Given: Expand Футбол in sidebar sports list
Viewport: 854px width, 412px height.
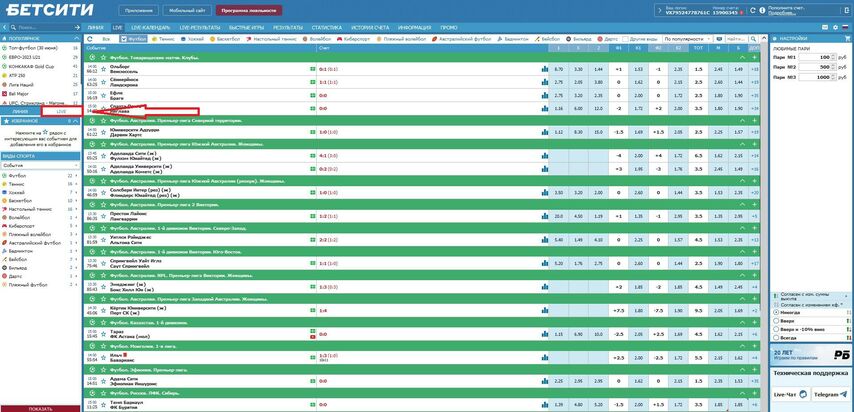Looking at the screenshot, I should pos(76,176).
